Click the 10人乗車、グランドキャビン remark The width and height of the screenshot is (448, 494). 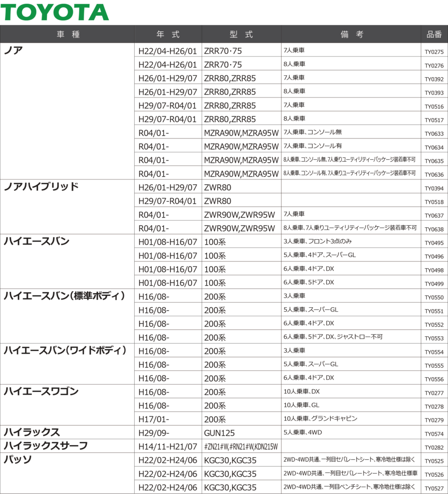click(x=321, y=418)
